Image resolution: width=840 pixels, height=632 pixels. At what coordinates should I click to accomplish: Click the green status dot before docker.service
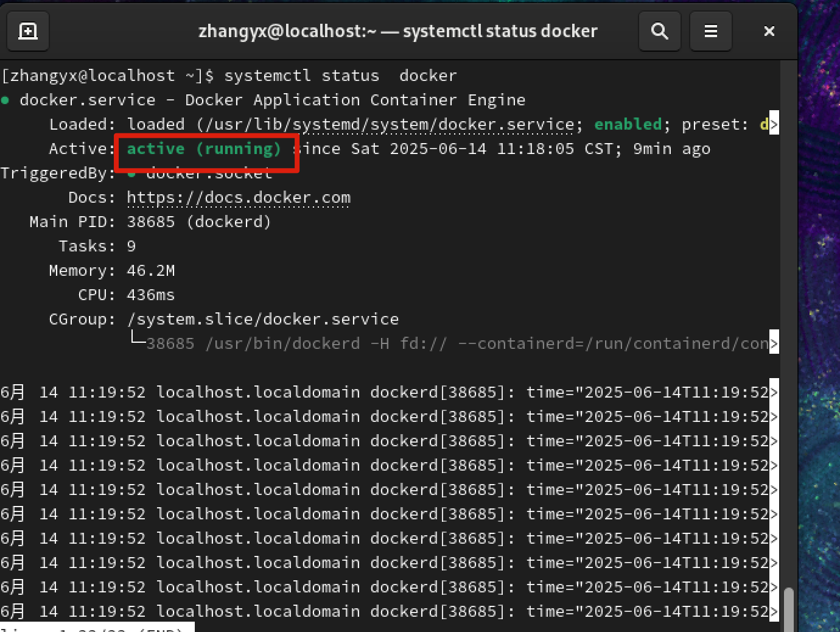click(5, 100)
